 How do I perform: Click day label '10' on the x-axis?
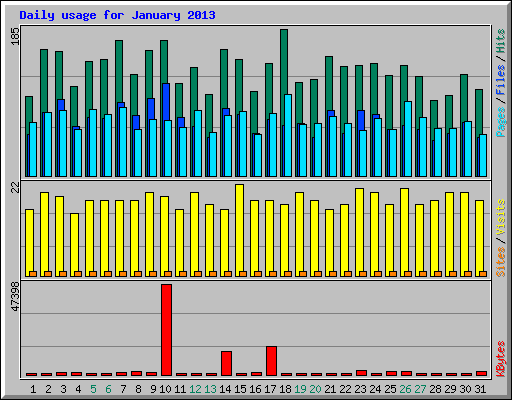pos(165,389)
